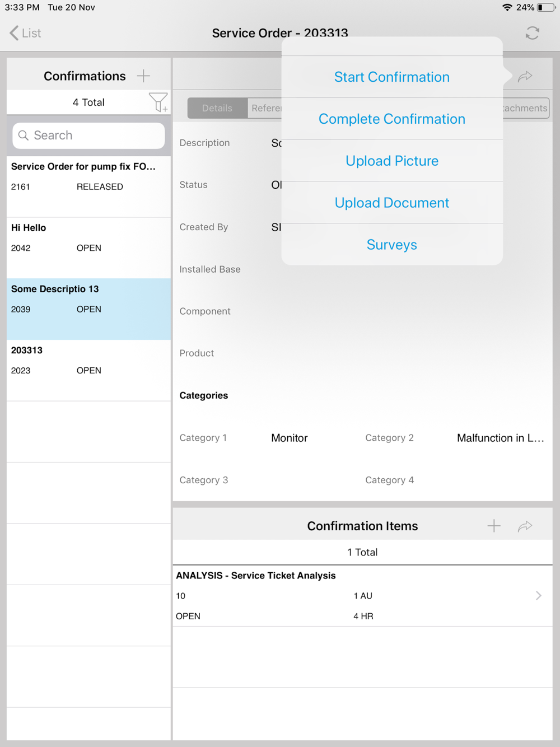Click the Malfunction in L… category value
Screen dimensions: 560x747
point(501,438)
